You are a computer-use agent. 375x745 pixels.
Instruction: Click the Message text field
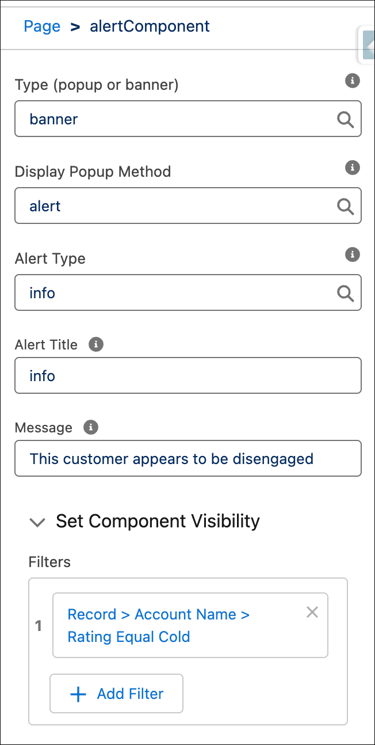point(188,458)
